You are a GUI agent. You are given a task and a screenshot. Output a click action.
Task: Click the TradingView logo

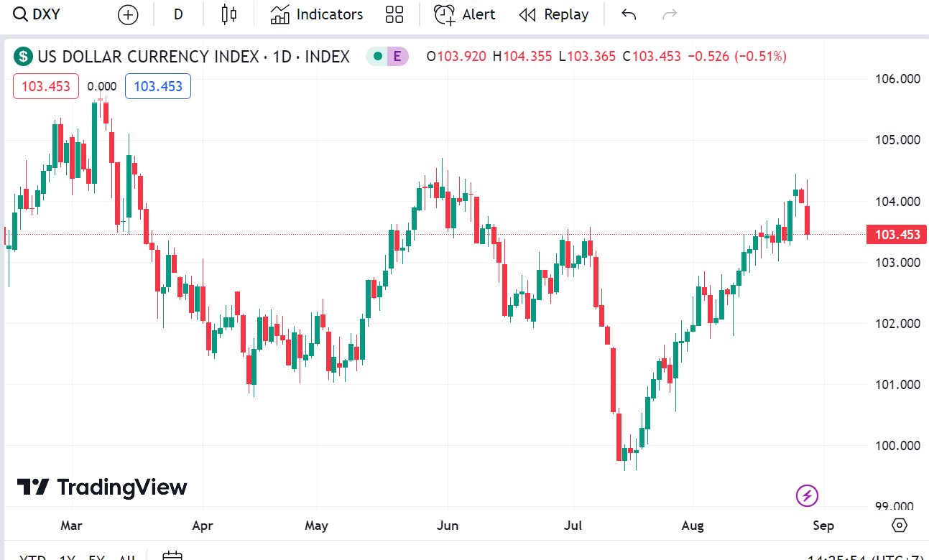(102, 487)
